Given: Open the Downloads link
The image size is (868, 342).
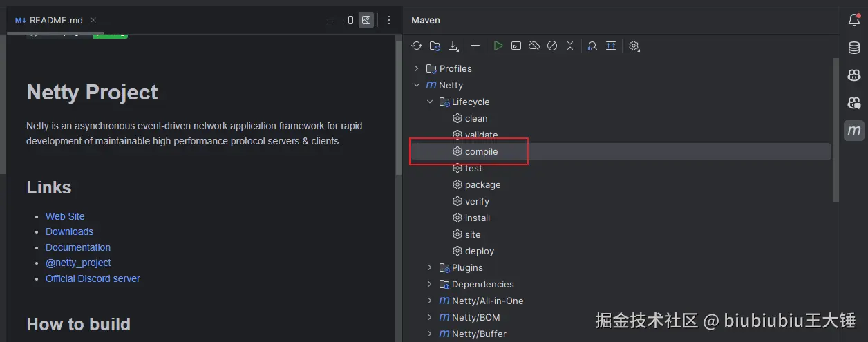Looking at the screenshot, I should pyautogui.click(x=69, y=231).
